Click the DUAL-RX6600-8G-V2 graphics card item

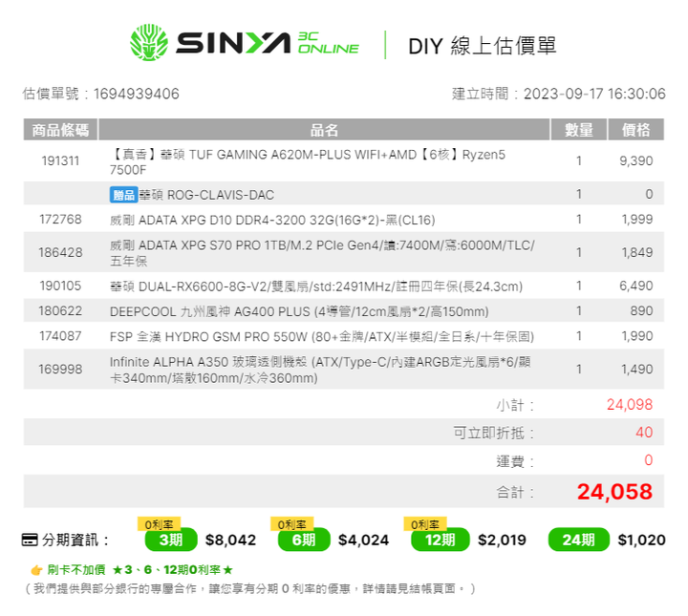(316, 287)
